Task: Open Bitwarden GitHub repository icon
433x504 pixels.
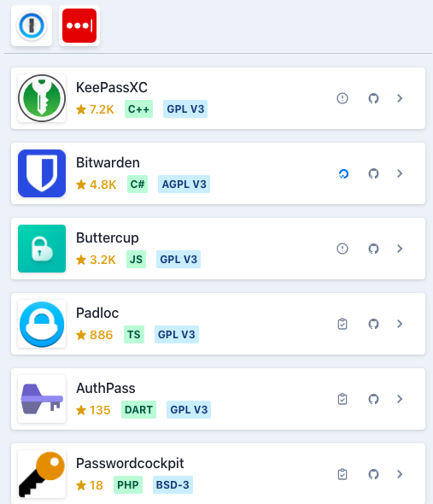Action: click(x=373, y=173)
